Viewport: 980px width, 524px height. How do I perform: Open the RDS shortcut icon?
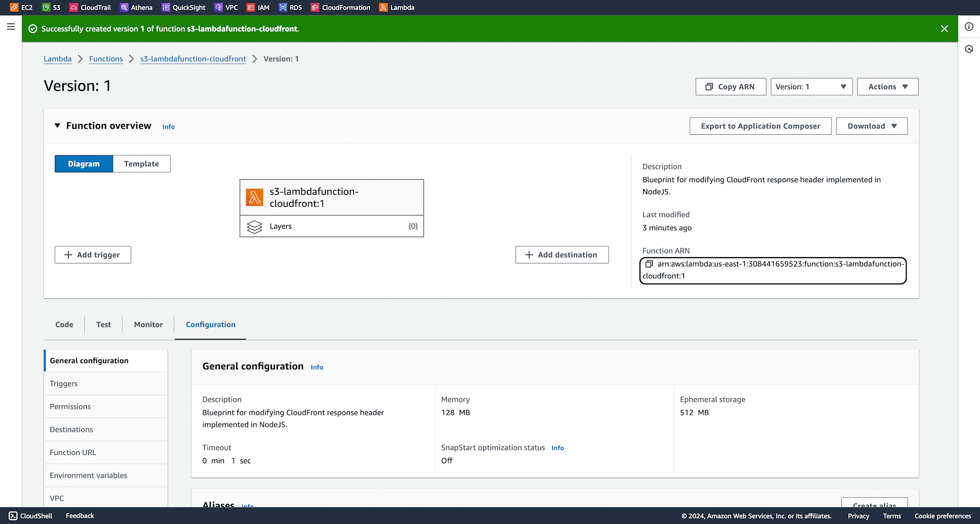[283, 7]
